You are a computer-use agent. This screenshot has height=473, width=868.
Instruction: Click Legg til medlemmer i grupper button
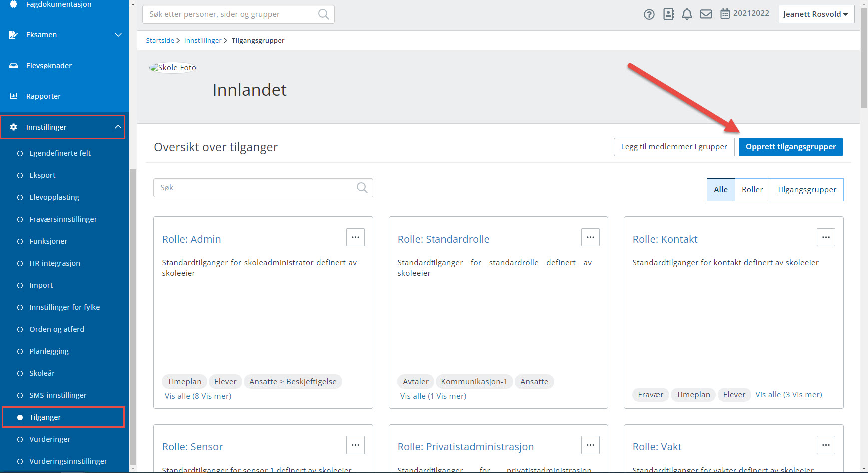coord(674,147)
